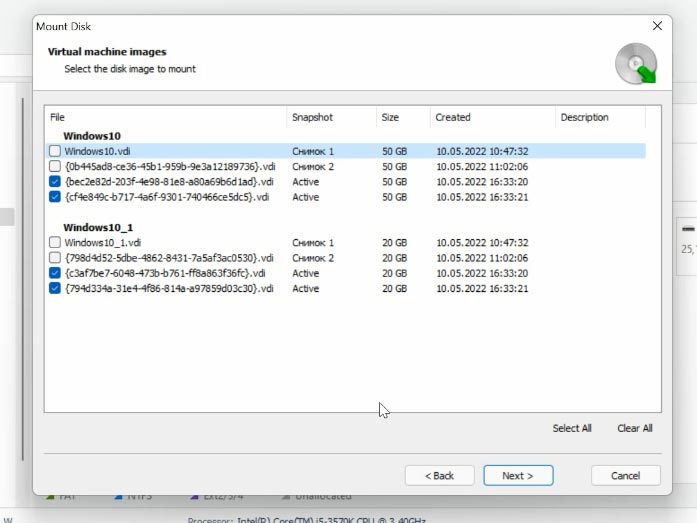Click the Virtual machine images heading

pos(107,52)
